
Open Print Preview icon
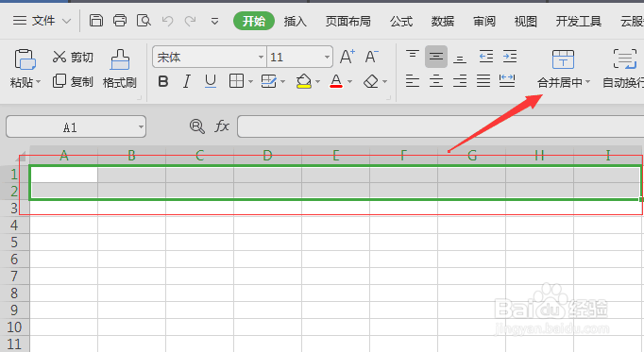point(144,20)
